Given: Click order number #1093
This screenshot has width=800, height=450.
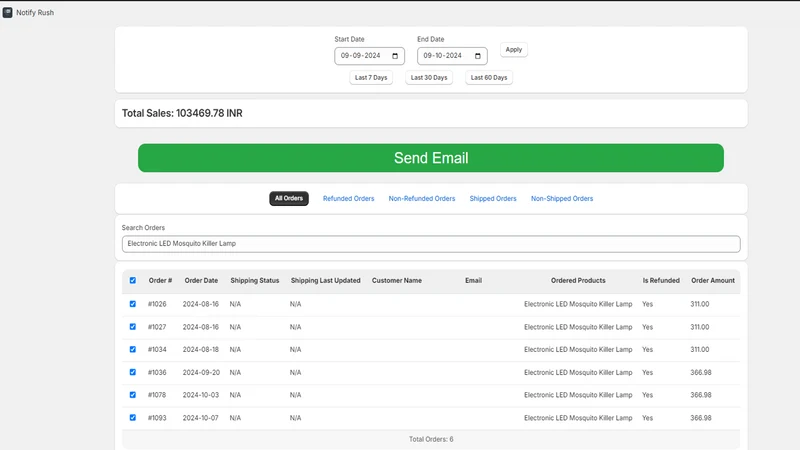Looking at the screenshot, I should click(157, 418).
